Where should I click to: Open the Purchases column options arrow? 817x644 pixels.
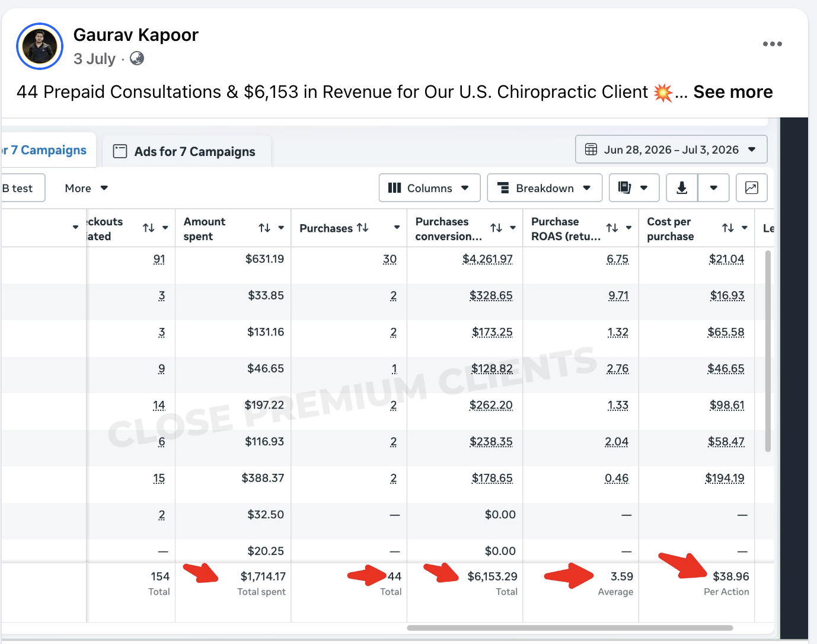pos(397,228)
